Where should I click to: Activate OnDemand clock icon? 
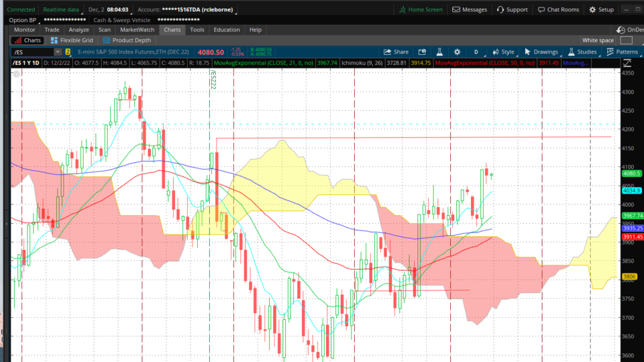[x=621, y=29]
